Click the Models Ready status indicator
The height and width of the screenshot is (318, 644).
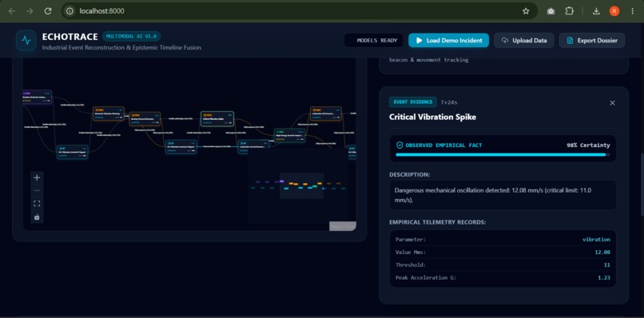point(374,41)
